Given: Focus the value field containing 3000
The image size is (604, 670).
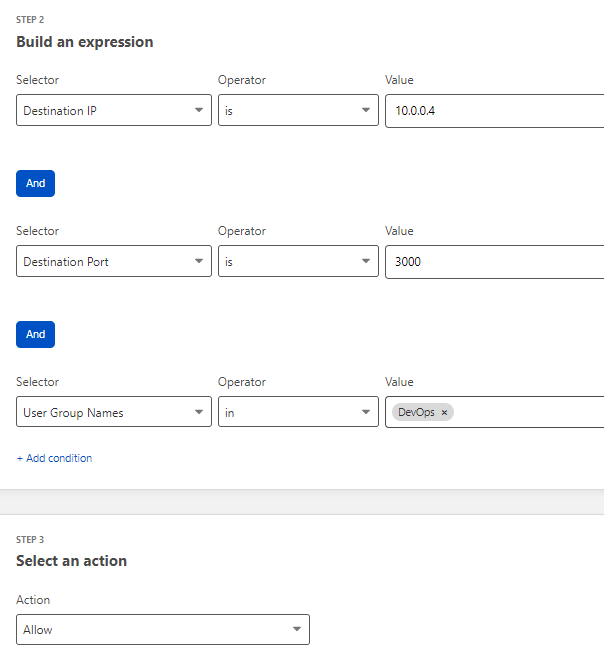Looking at the screenshot, I should [x=495, y=262].
